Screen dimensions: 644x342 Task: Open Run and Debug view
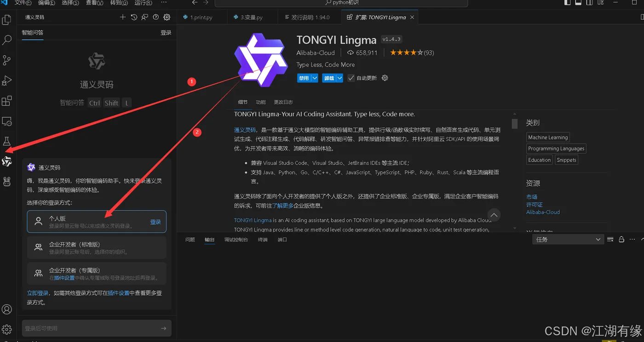(7, 80)
